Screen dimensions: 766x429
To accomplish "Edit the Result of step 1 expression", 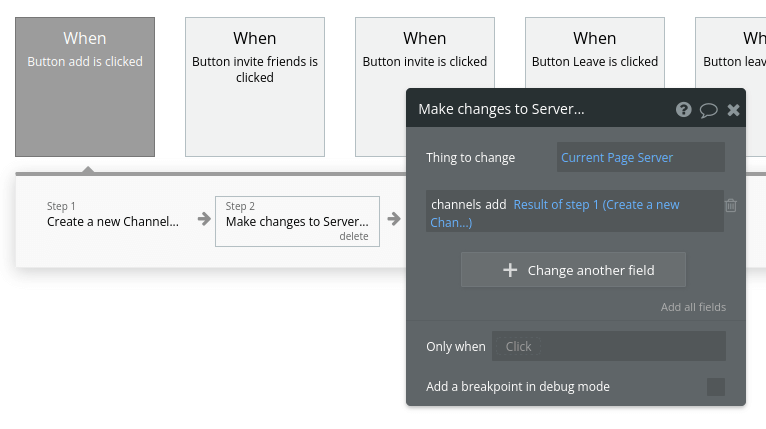I will 554,214.
